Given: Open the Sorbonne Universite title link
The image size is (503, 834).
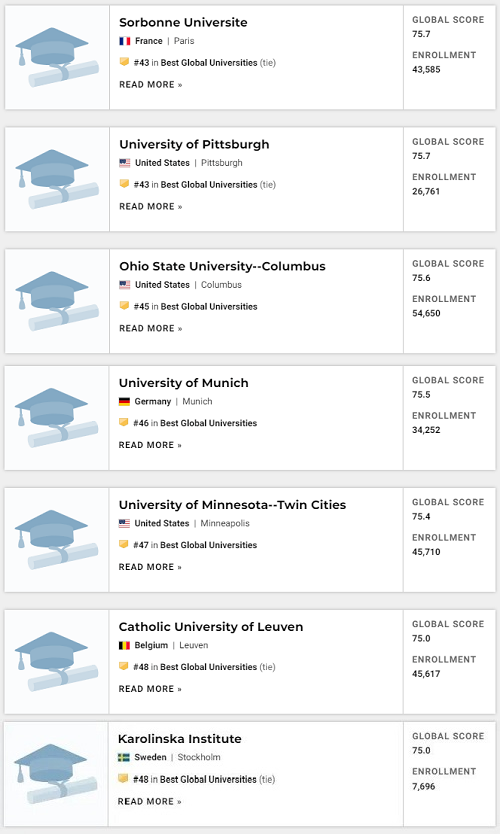Looking at the screenshot, I should pos(183,22).
